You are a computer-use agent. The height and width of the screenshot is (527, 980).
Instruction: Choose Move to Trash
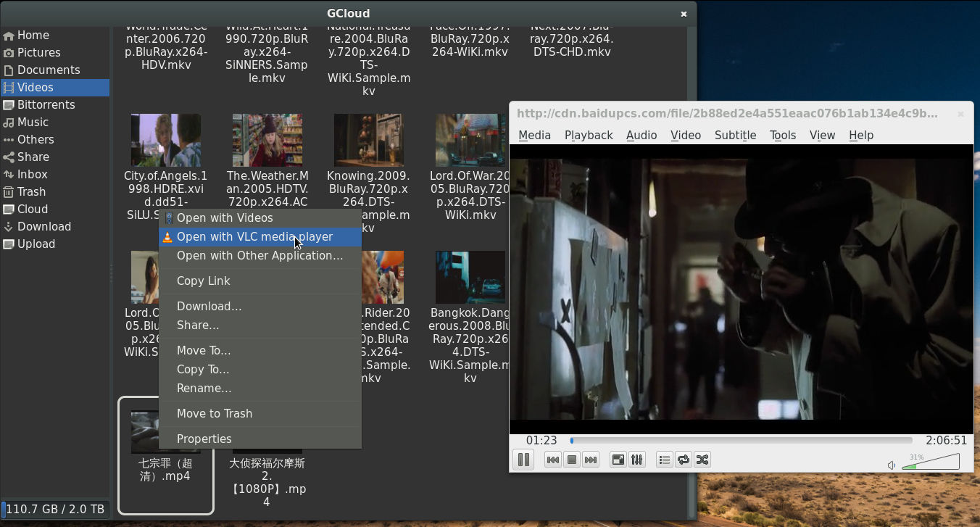click(x=260, y=413)
